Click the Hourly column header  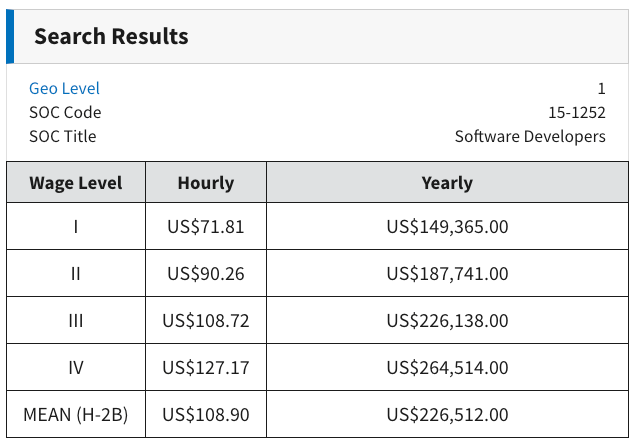click(206, 183)
